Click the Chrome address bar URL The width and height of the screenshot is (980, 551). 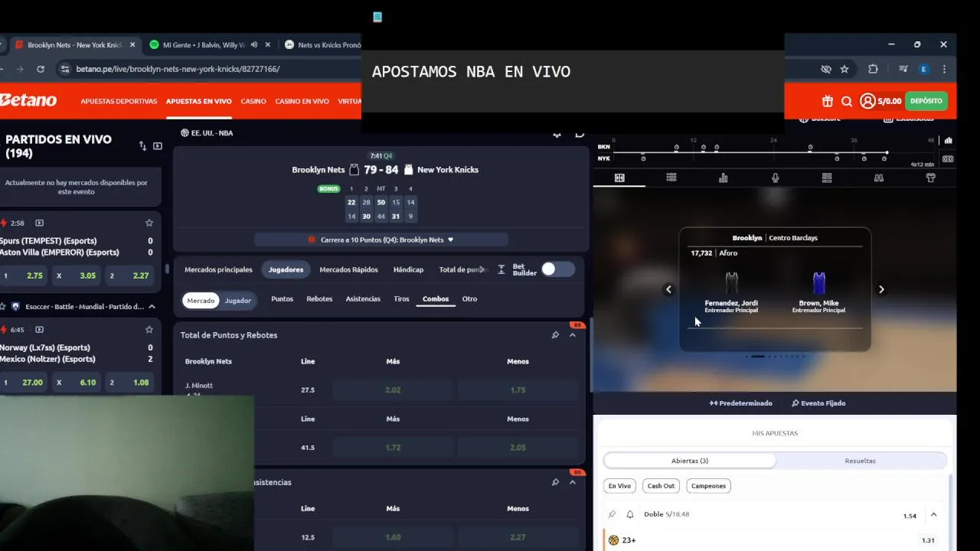coord(178,69)
